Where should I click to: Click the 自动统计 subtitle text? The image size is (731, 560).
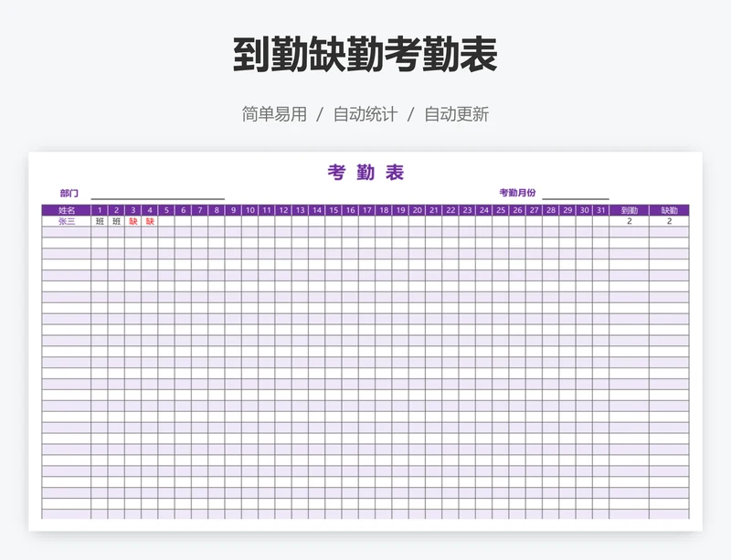pos(365,114)
